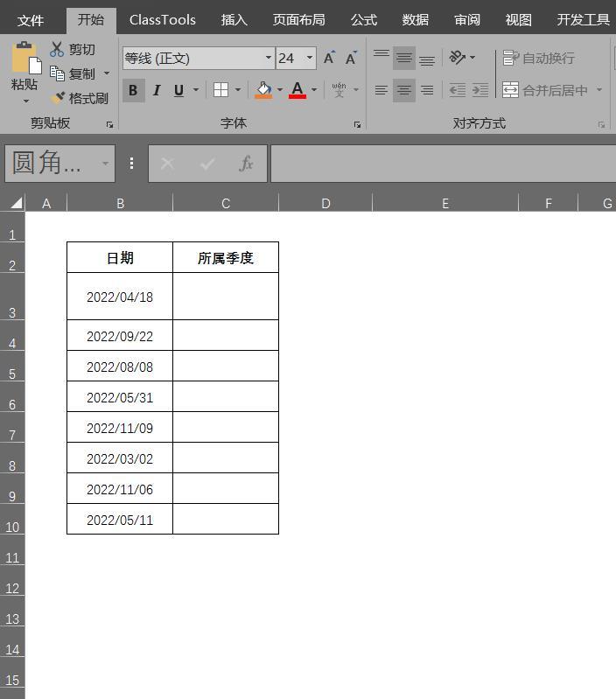Open font color palette arrow
Image resolution: width=616 pixels, height=699 pixels.
(314, 90)
